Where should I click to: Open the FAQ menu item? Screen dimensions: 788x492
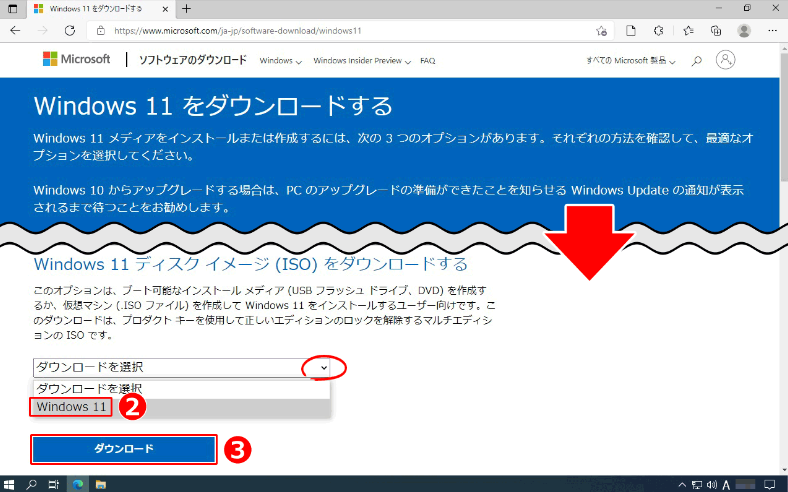(x=428, y=61)
